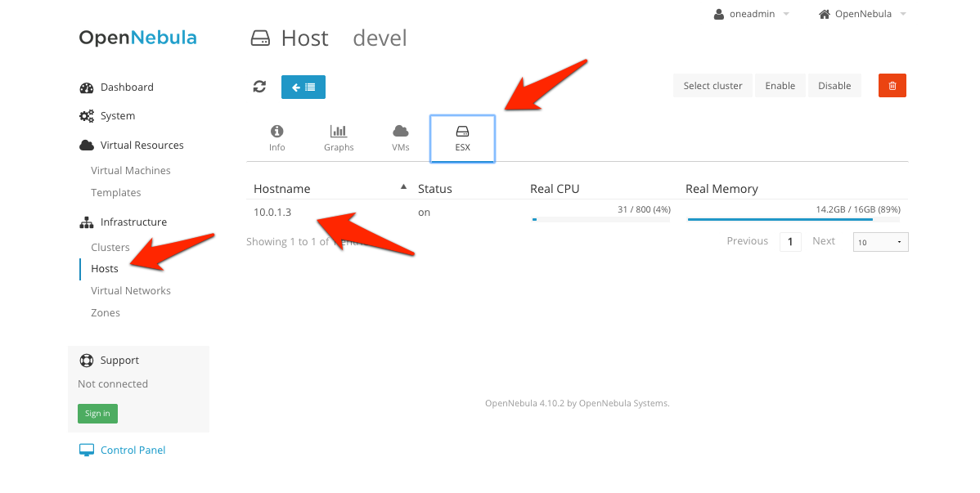This screenshot has width=980, height=493.
Task: Click the OpenNebula logo
Action: tap(137, 38)
